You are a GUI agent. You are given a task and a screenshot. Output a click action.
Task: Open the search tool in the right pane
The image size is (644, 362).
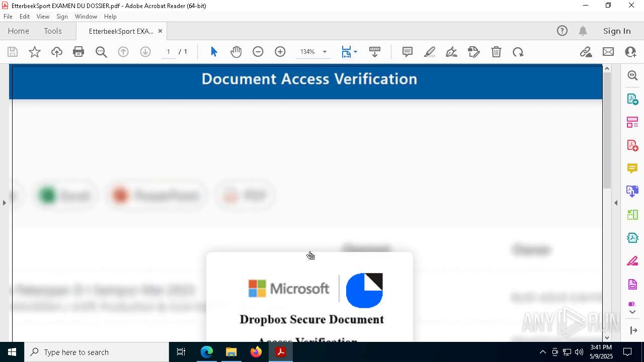(x=632, y=75)
